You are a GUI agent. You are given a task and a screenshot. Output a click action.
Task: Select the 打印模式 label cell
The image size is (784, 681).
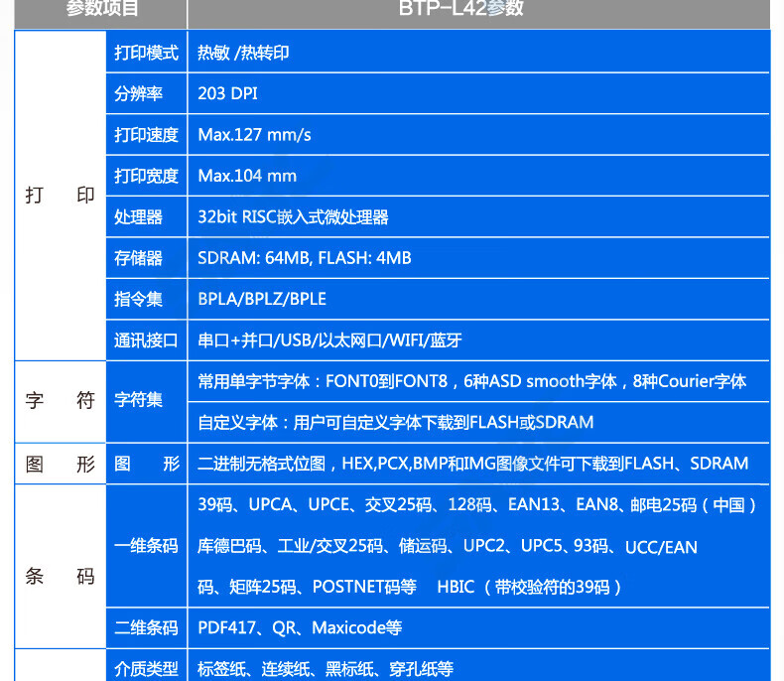point(146,53)
